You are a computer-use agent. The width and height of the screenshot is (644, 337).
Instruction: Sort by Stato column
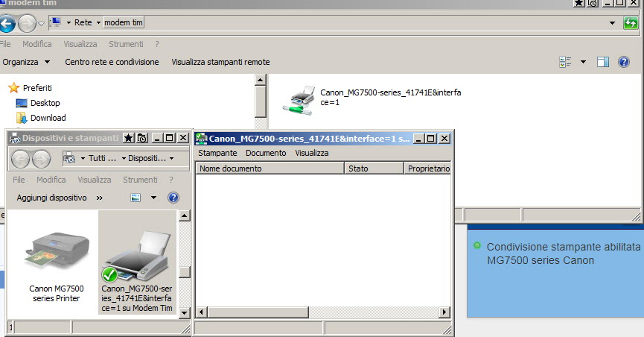point(374,168)
